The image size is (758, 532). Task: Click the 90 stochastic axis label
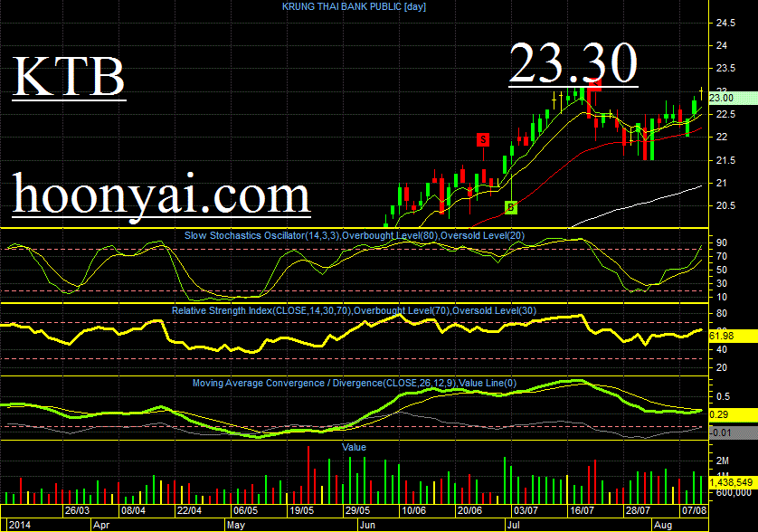722,242
